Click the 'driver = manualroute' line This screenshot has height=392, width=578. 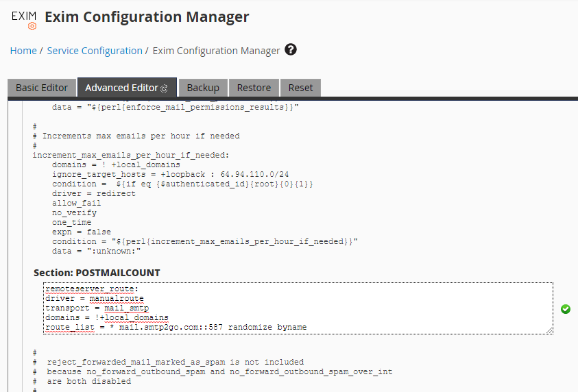point(95,298)
